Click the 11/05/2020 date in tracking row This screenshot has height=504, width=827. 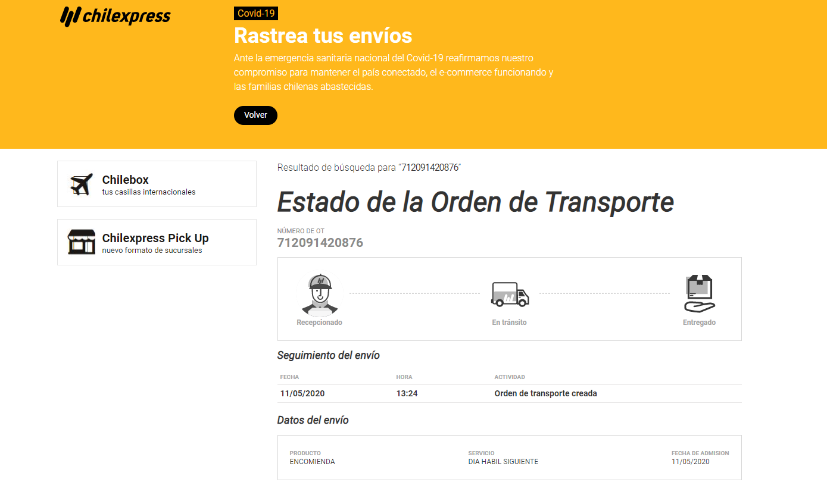click(x=302, y=393)
